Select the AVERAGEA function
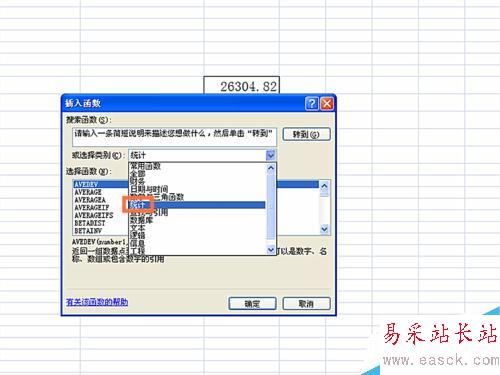500x375 pixels. 90,200
